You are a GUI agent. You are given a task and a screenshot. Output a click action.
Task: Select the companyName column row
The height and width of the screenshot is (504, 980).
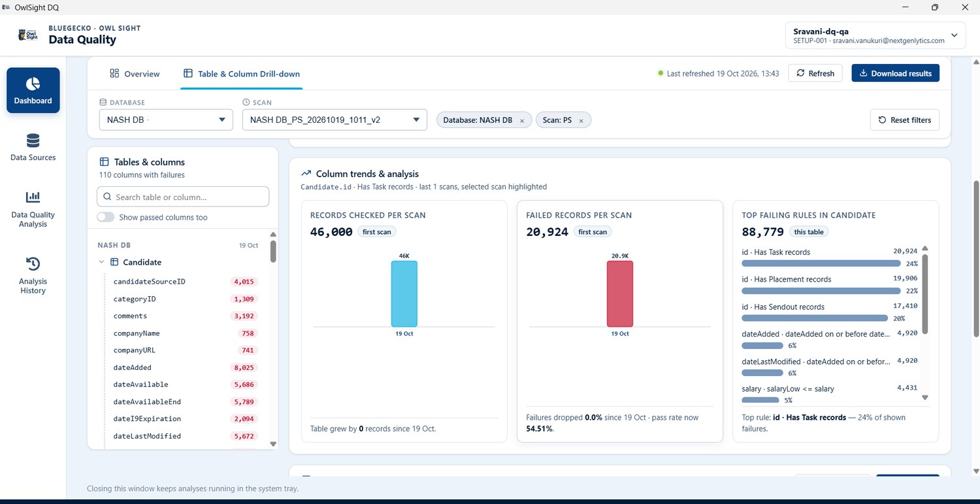pos(186,333)
